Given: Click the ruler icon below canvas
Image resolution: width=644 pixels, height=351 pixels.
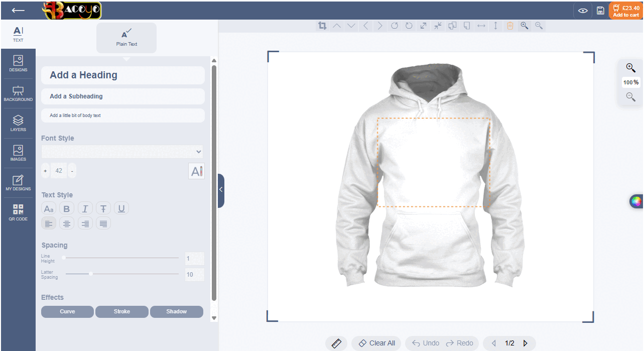Looking at the screenshot, I should pyautogui.click(x=336, y=343).
